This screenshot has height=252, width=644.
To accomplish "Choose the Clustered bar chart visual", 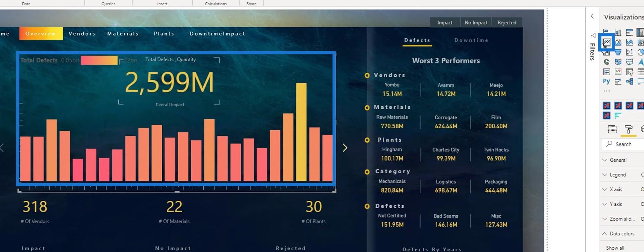I will tap(629, 32).
